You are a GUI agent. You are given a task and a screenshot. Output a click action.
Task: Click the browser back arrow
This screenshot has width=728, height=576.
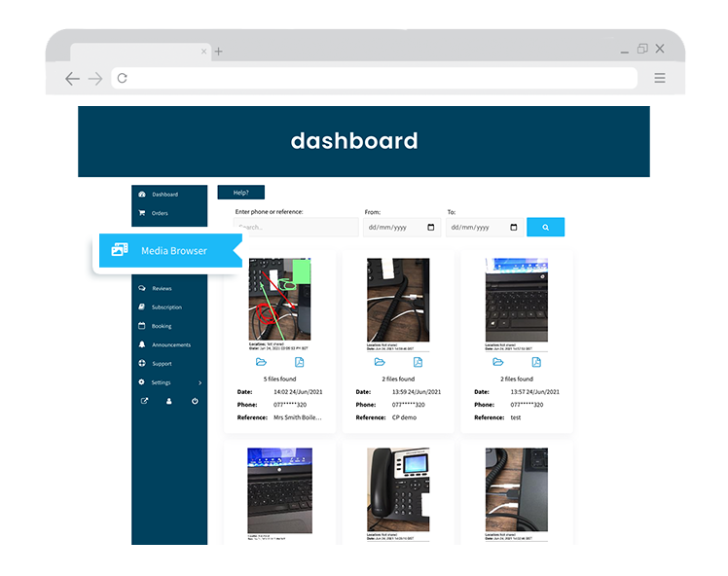coord(72,79)
